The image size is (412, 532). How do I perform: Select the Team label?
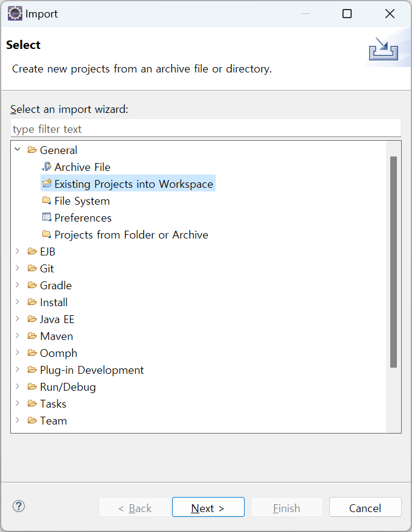pos(53,421)
